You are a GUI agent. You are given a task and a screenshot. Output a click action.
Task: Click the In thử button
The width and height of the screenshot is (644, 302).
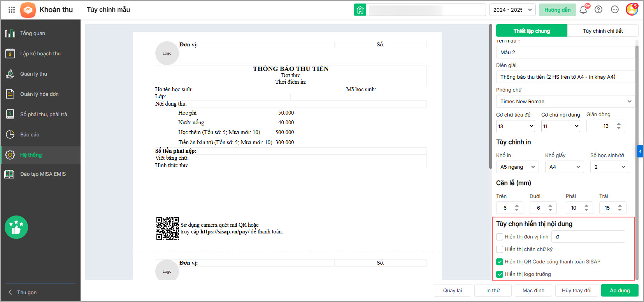click(493, 290)
